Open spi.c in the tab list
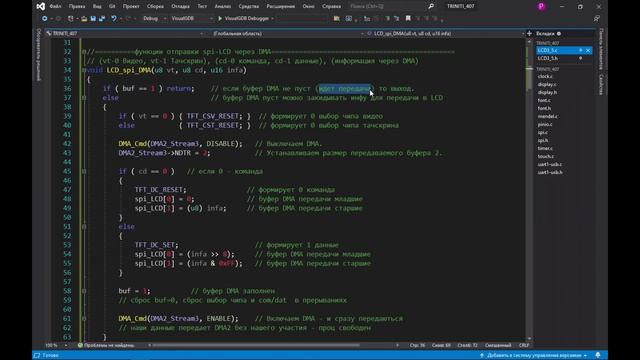 coord(543,132)
